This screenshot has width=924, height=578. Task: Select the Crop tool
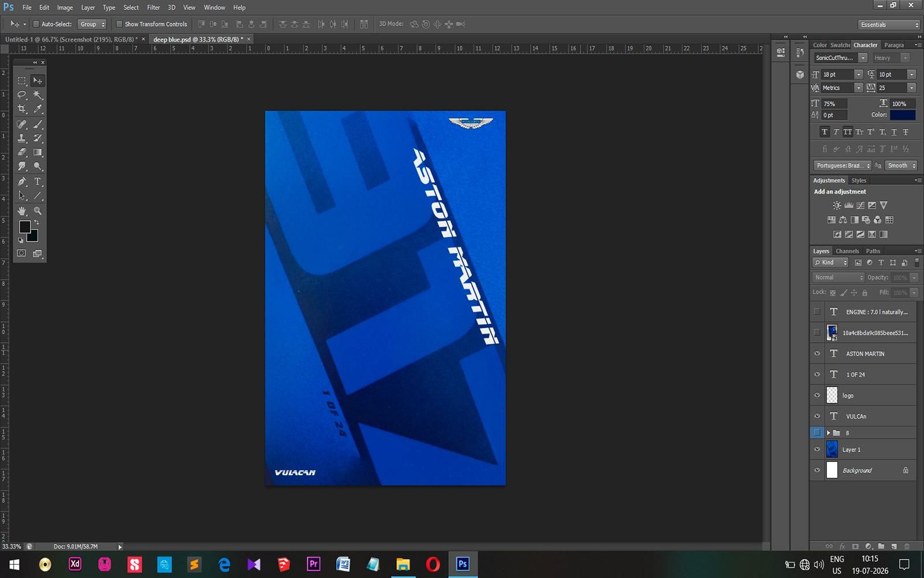22,109
